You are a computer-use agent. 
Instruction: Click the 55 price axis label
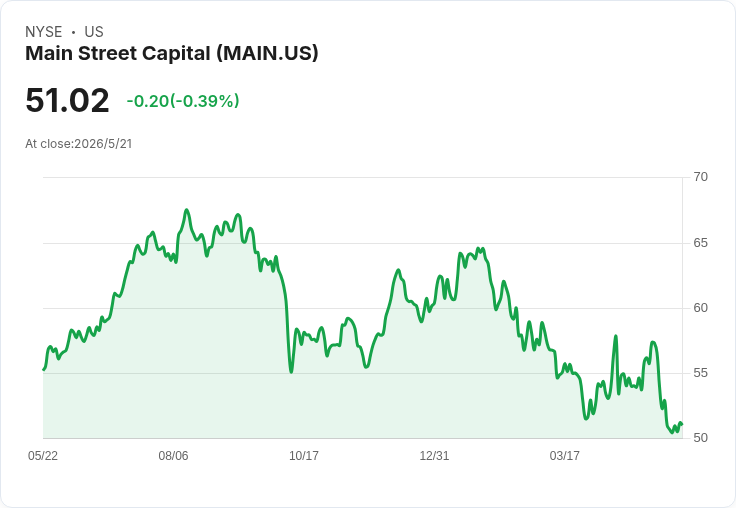[x=700, y=373]
